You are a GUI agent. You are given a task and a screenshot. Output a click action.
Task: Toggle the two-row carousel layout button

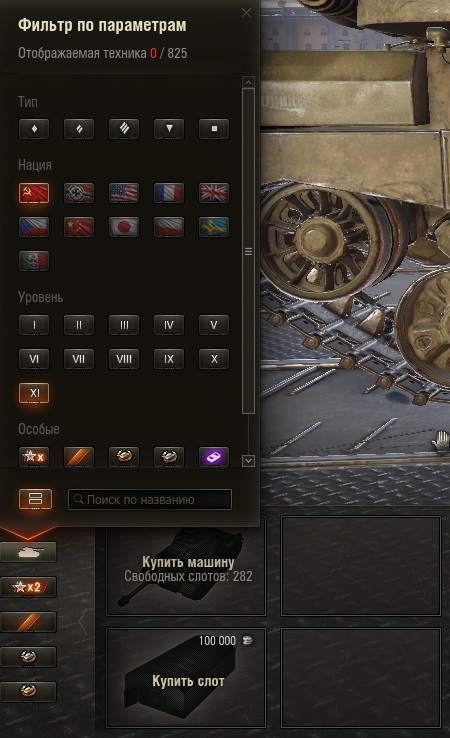point(35,499)
